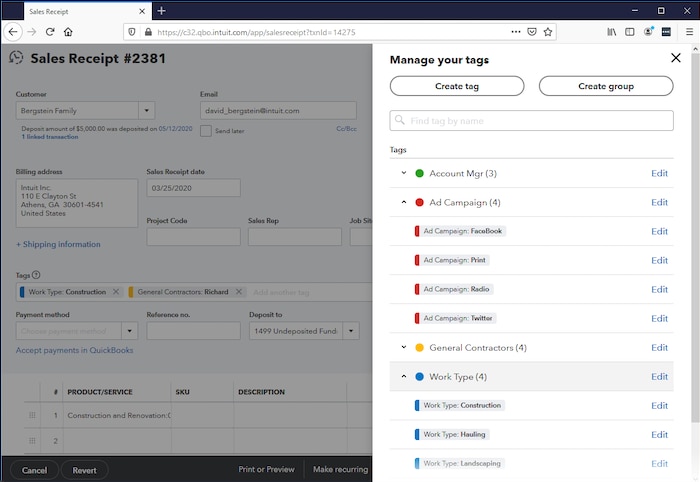Remove the General Contractors: Richard tag

click(239, 291)
